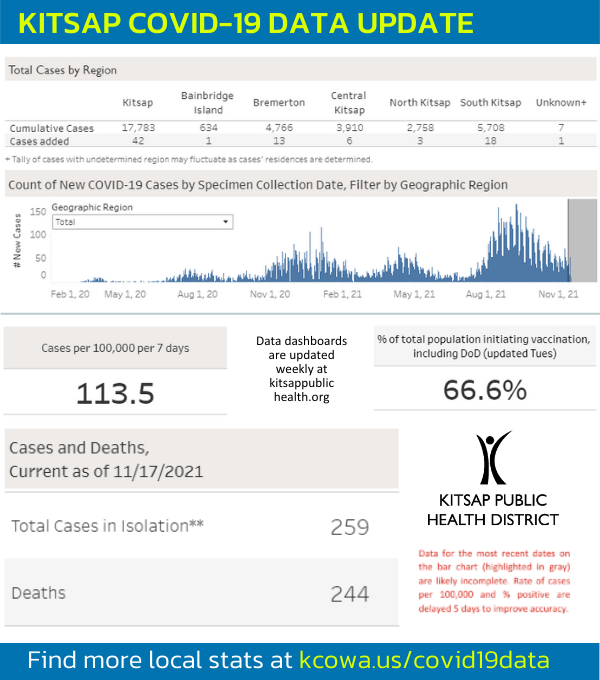Click the Feb 1, 20 axis label
The image size is (600, 680).
point(70,295)
